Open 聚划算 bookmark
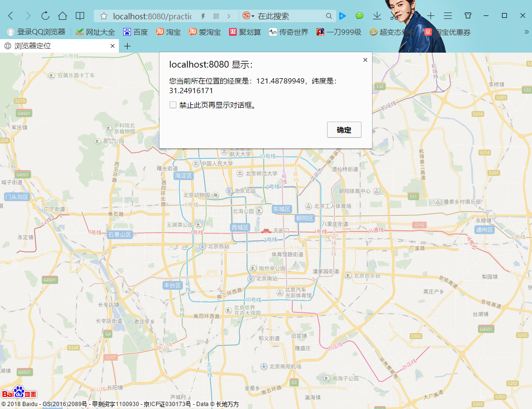The image size is (532, 409). click(245, 32)
